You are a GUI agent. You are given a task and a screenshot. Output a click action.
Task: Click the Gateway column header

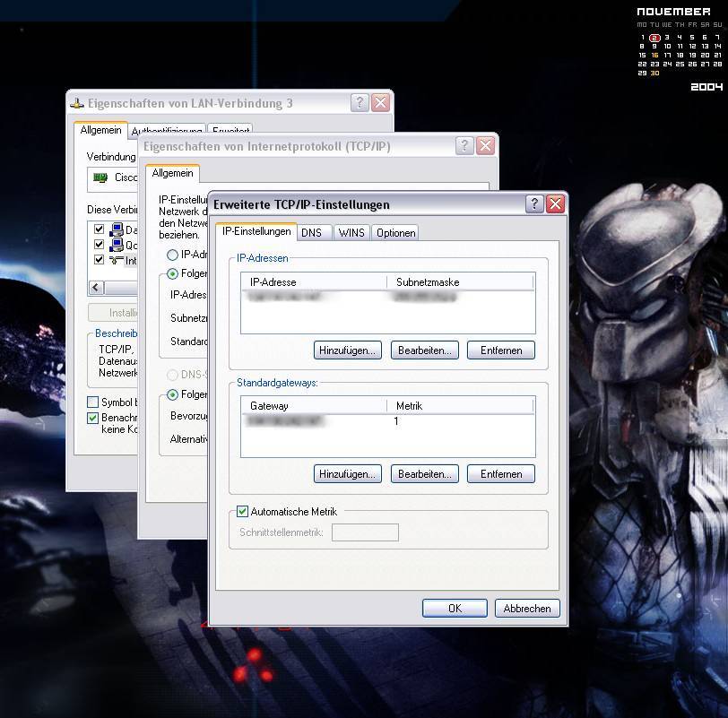coord(314,406)
